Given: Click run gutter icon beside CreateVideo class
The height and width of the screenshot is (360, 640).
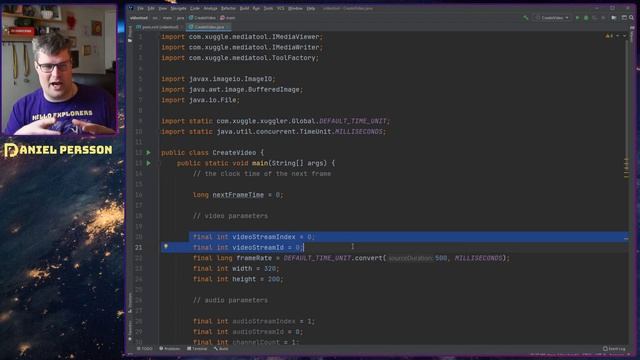Looking at the screenshot, I should click(x=149, y=153).
